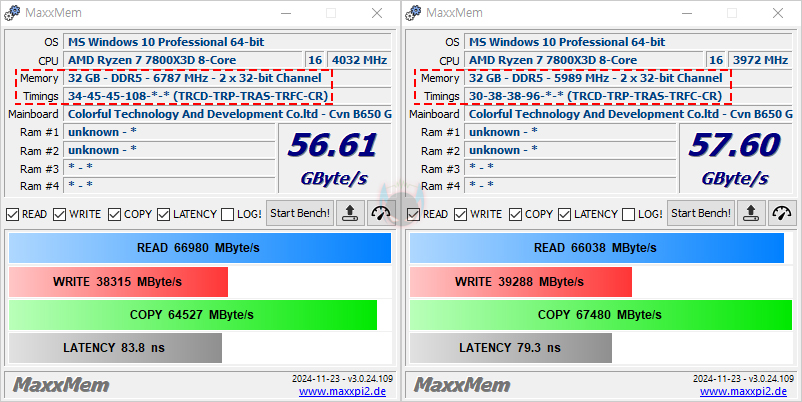Close the right MaxxMem window
Image resolution: width=802 pixels, height=402 pixels.
[778, 13]
